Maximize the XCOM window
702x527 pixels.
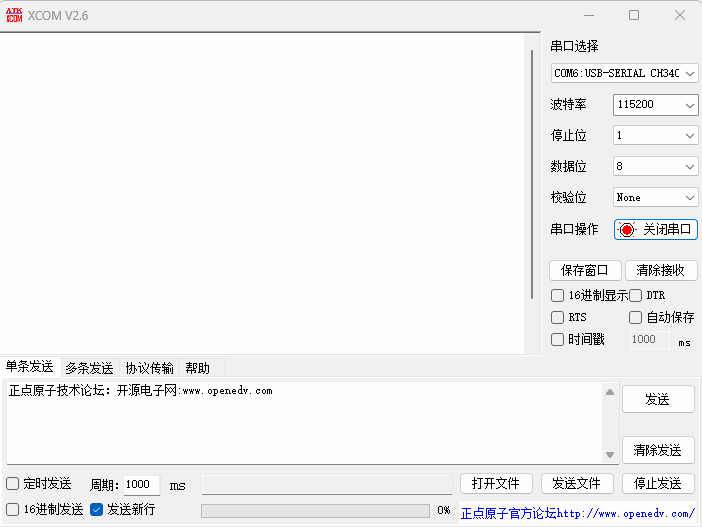tap(634, 15)
